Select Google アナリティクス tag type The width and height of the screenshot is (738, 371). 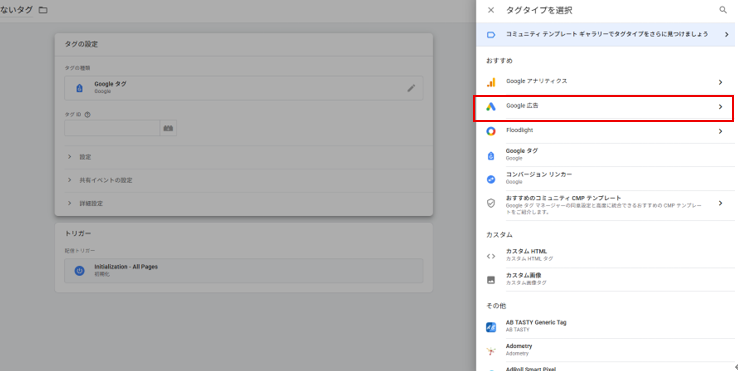click(x=605, y=82)
